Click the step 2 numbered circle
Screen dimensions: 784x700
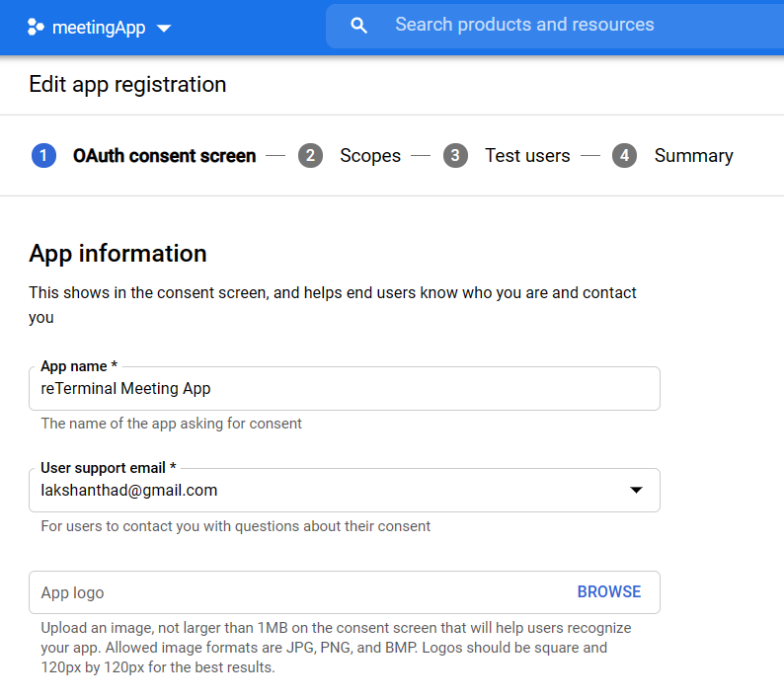tap(311, 156)
